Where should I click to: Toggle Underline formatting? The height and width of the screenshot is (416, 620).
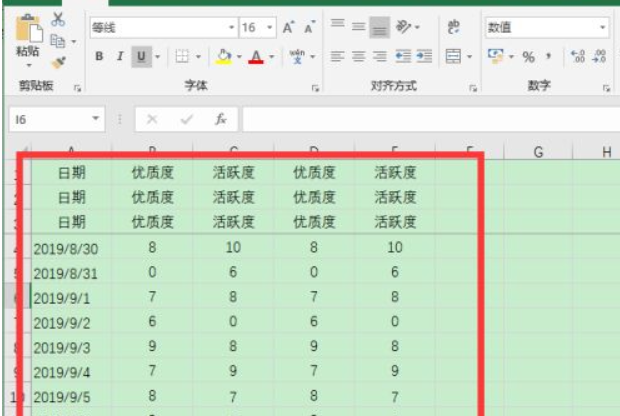click(141, 57)
